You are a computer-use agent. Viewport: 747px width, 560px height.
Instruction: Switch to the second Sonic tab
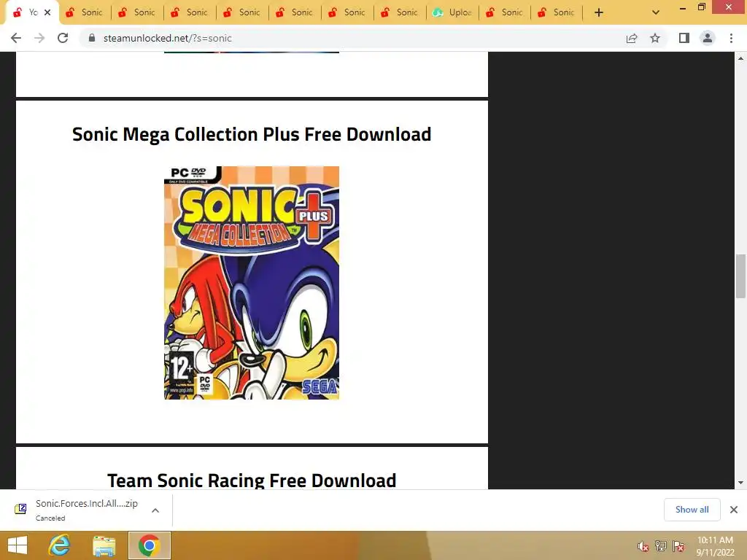tap(85, 12)
